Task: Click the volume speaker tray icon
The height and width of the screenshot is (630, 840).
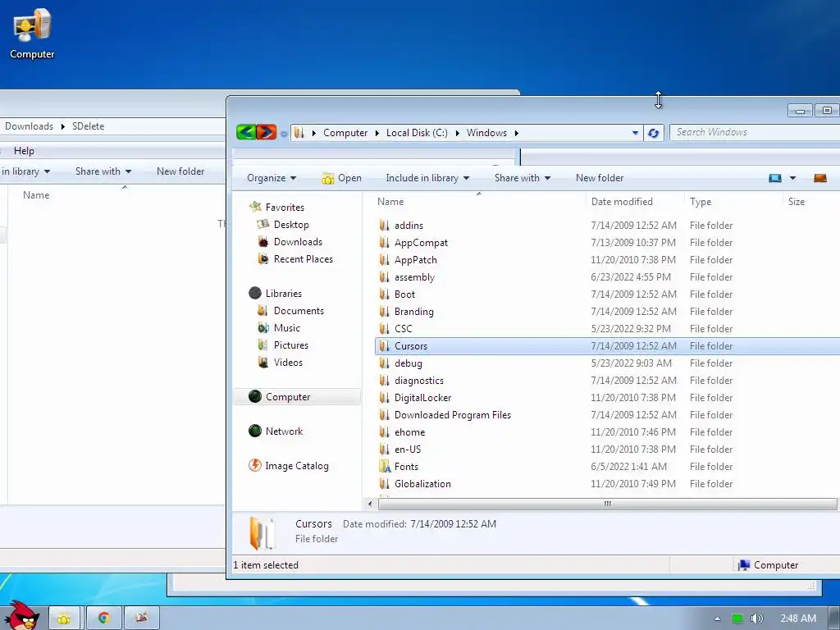Action: pyautogui.click(x=756, y=619)
